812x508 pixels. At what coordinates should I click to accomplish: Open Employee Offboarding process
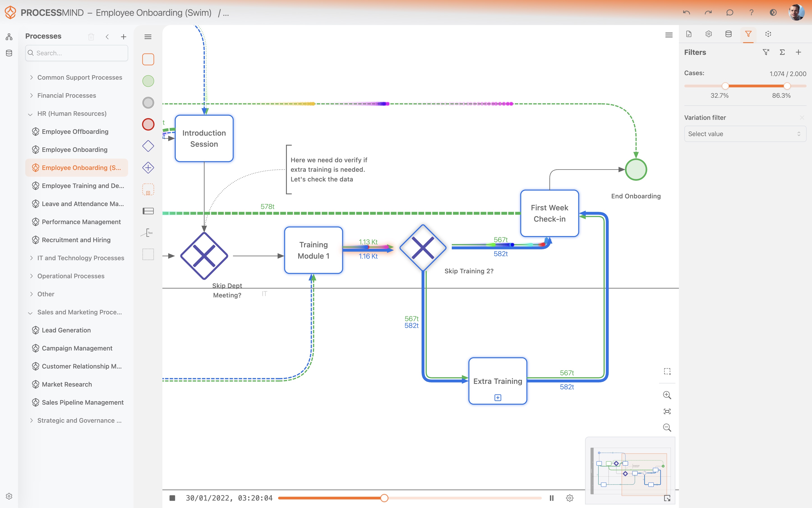coord(75,132)
